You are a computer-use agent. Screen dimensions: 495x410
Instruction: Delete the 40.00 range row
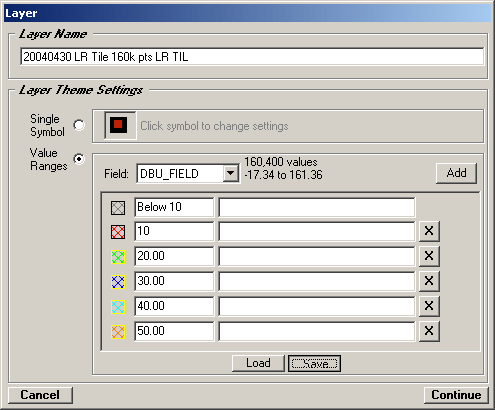pos(429,306)
